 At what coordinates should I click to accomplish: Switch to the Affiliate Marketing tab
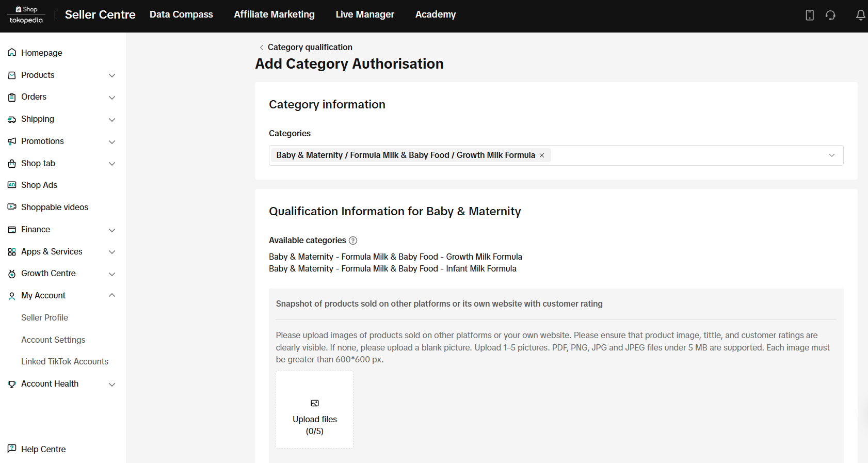(x=274, y=14)
